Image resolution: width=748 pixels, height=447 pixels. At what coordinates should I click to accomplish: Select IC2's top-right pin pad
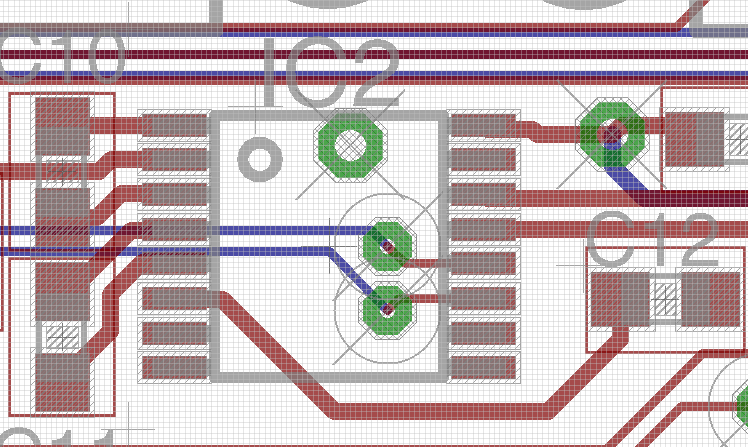(x=484, y=126)
